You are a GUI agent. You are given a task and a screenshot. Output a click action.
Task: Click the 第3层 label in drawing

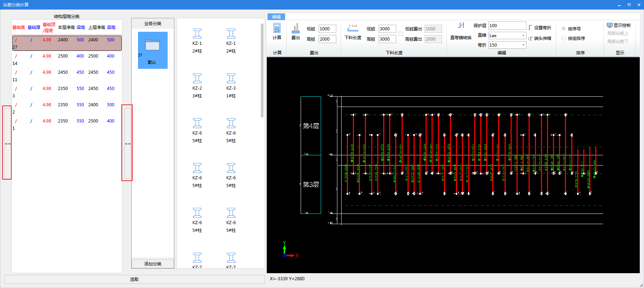[311, 185]
